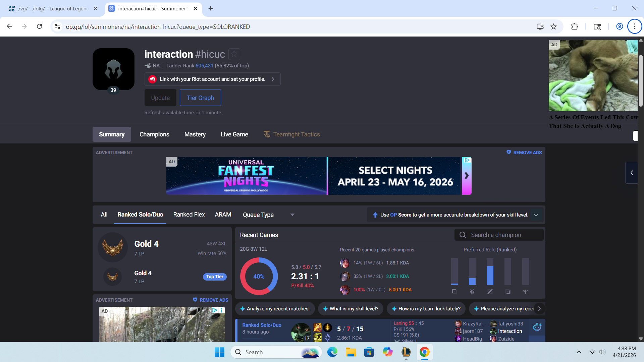Click the 40% win rate donut chart
The height and width of the screenshot is (362, 644).
click(x=259, y=276)
